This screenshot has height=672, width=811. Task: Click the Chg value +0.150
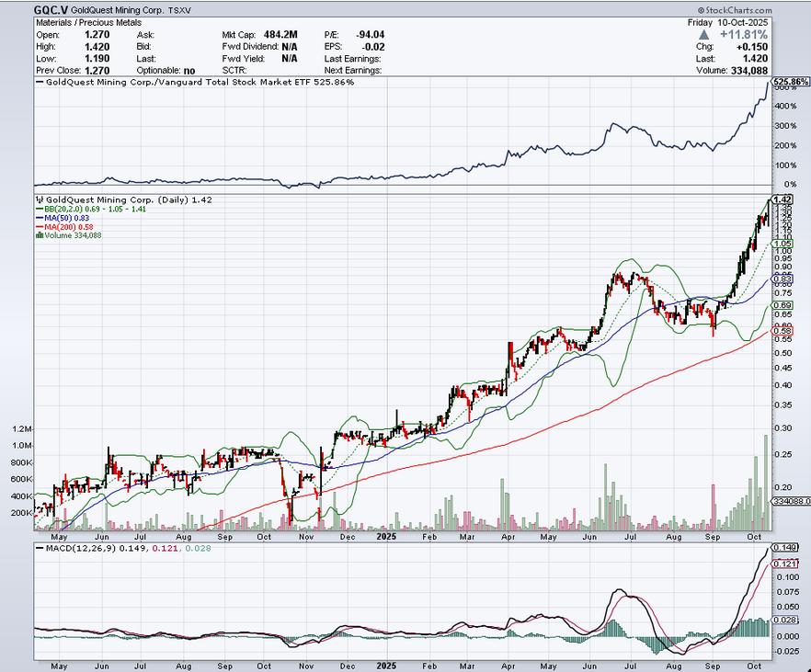(752, 47)
